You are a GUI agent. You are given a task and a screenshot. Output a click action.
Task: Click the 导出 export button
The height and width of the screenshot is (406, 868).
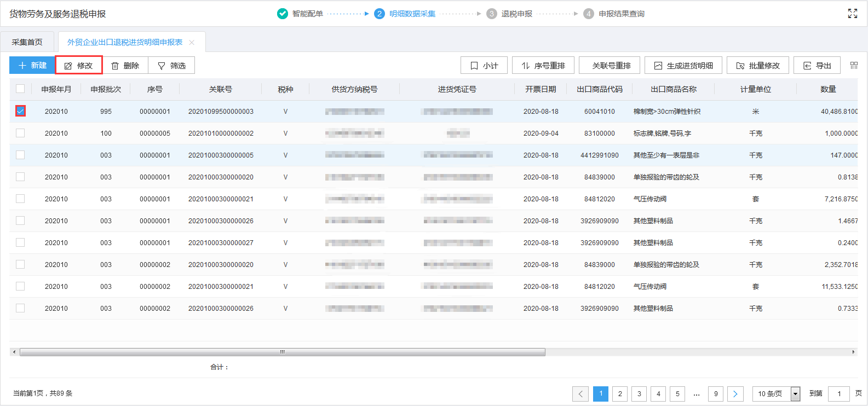tap(817, 65)
